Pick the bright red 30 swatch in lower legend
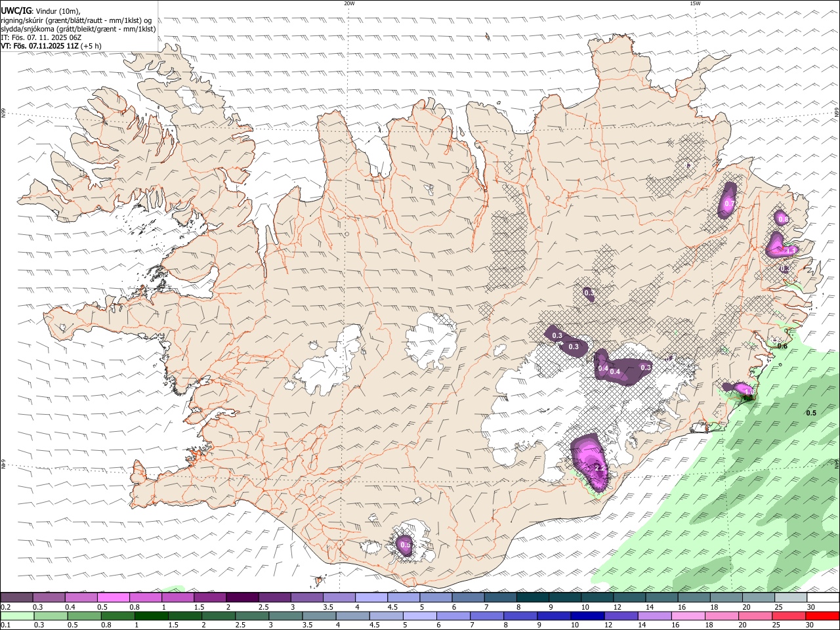This screenshot has width=840, height=630. (x=822, y=616)
